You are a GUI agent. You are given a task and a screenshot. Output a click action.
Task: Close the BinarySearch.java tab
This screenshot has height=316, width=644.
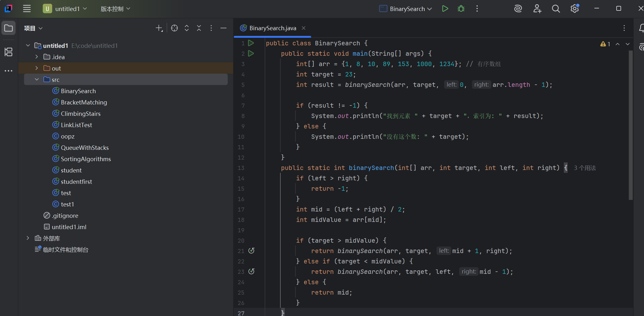[304, 28]
